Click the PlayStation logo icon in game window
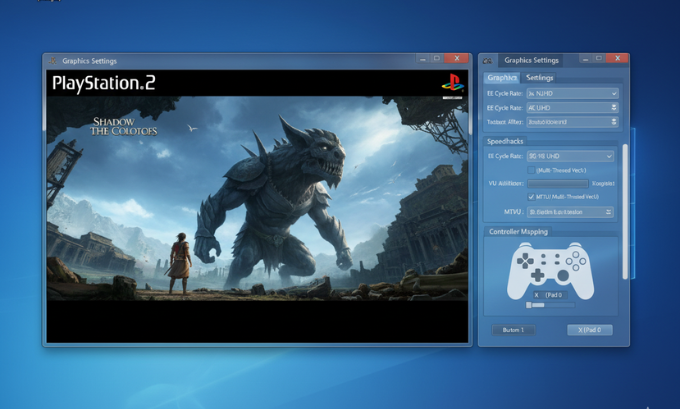Screen dimensions: 680x409 click(452, 84)
